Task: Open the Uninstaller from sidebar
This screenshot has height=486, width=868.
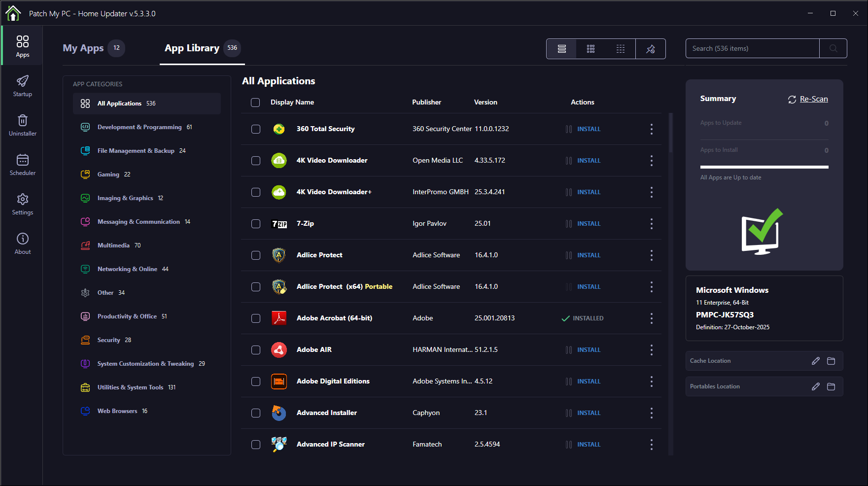Action: click(22, 125)
